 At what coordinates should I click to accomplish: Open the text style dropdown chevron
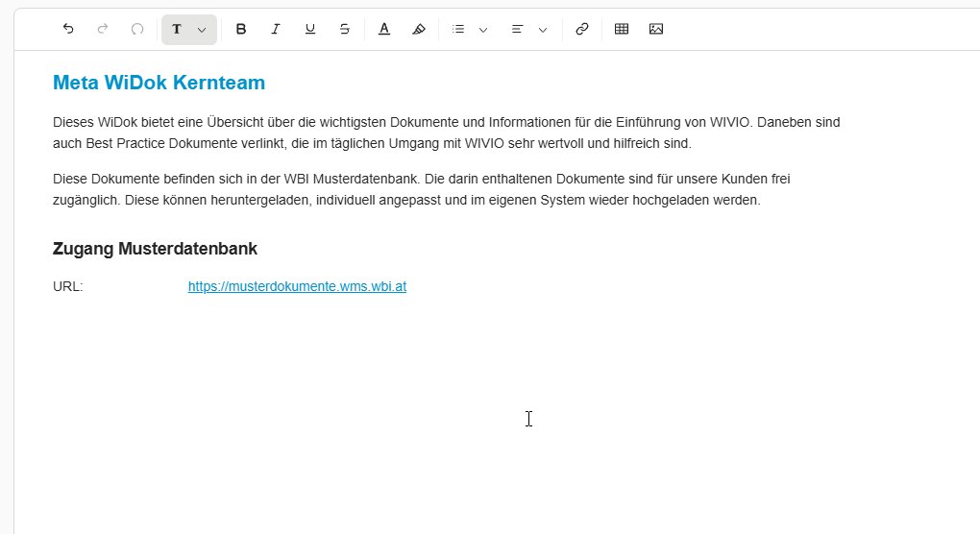(x=202, y=30)
